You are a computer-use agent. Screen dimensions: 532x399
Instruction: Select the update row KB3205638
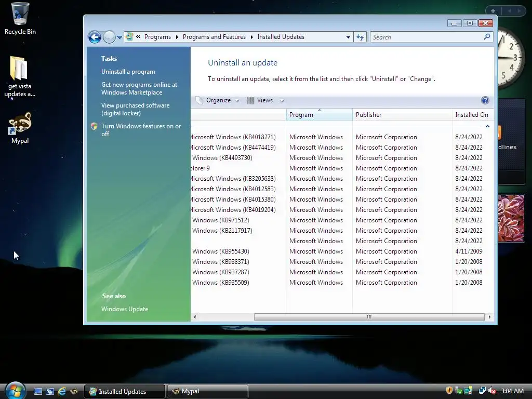pyautogui.click(x=341, y=179)
